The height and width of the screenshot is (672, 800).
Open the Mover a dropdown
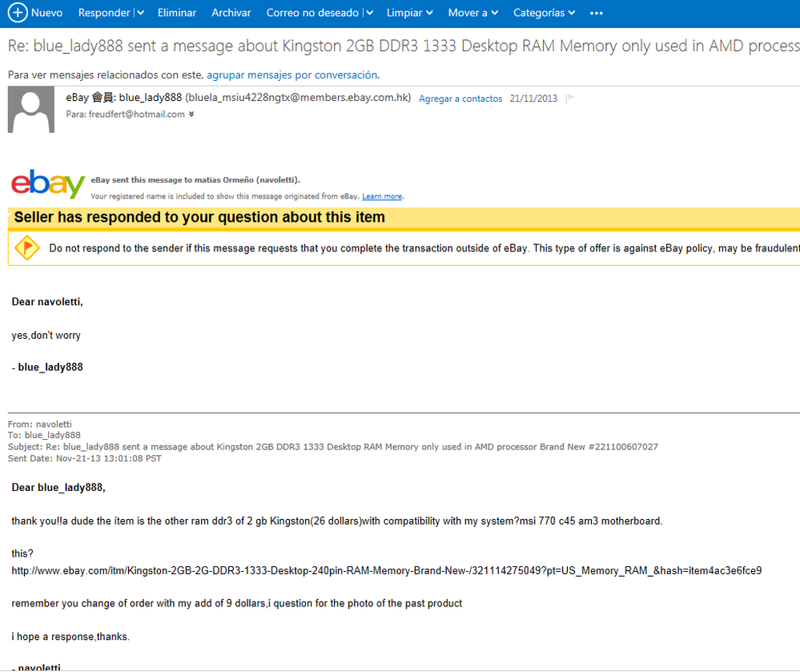coord(473,13)
